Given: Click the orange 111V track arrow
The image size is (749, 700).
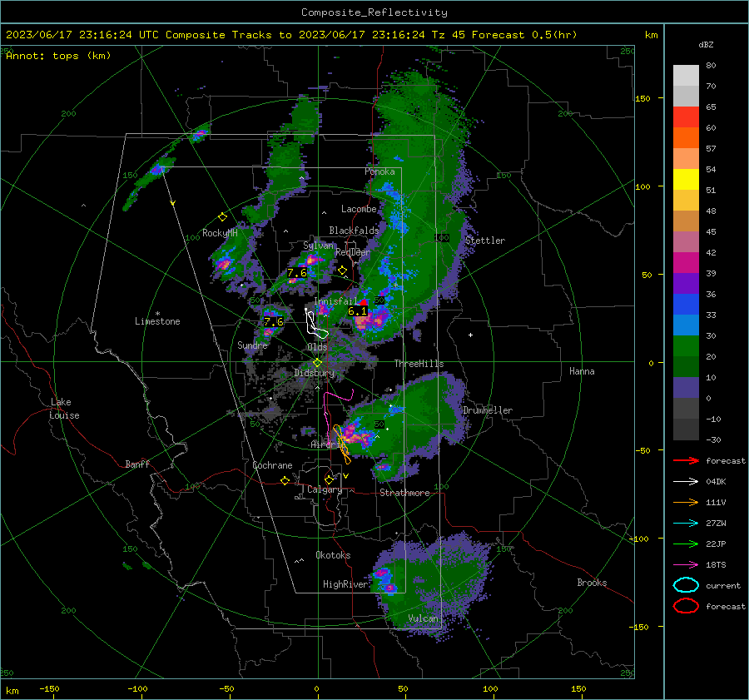Looking at the screenshot, I should click(686, 502).
